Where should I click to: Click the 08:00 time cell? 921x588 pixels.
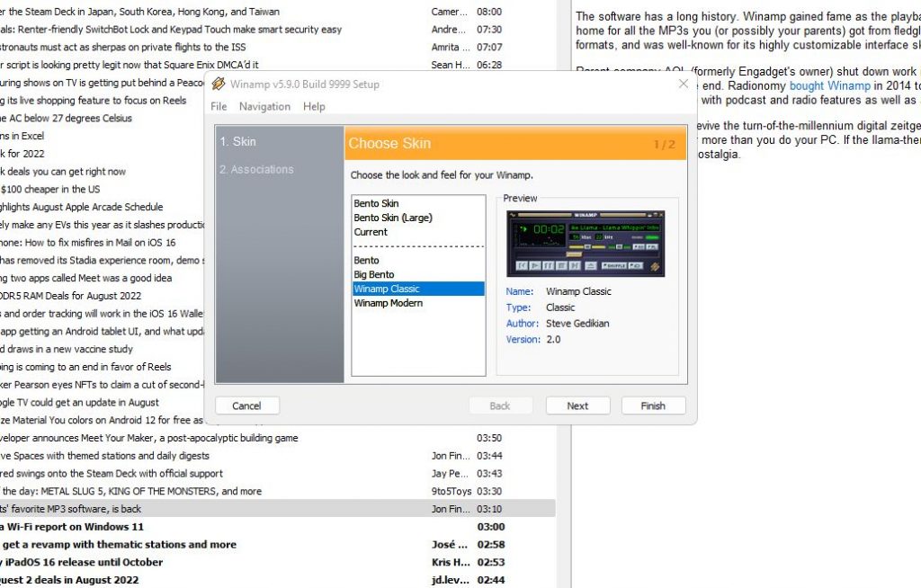pyautogui.click(x=489, y=12)
